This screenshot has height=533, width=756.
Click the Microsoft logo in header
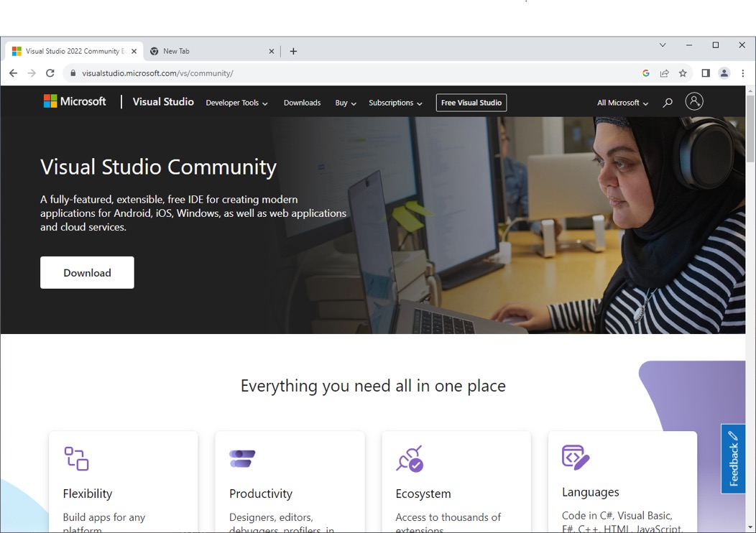pos(75,102)
